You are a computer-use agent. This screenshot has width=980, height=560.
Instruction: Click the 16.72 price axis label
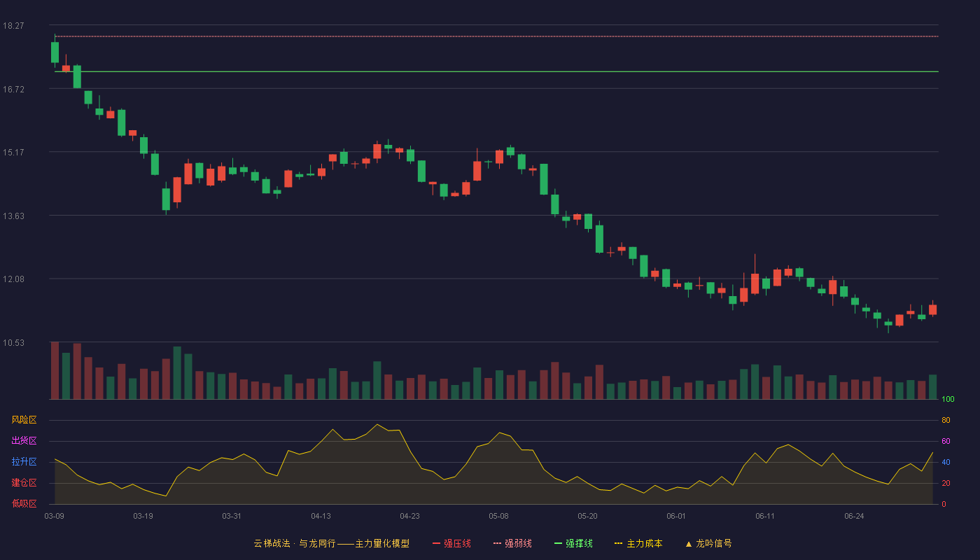point(13,89)
